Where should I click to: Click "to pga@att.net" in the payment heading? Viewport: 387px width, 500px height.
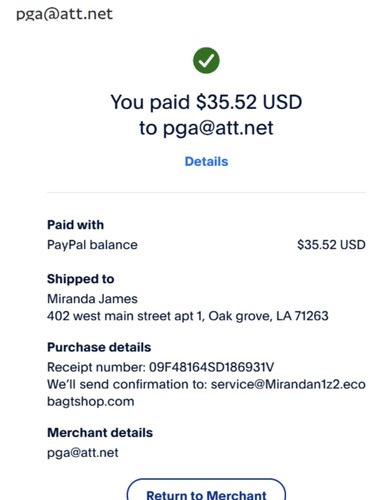coord(206,128)
